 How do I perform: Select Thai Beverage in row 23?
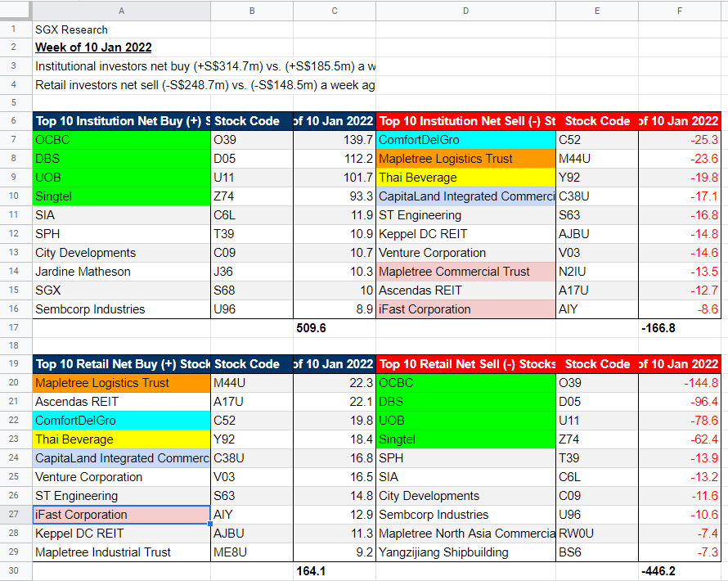coord(122,439)
